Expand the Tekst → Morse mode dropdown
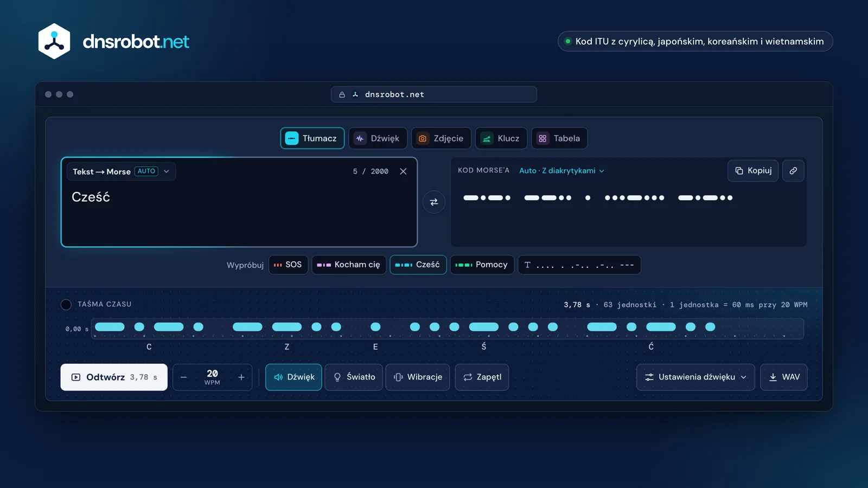The width and height of the screenshot is (868, 488). 122,171
